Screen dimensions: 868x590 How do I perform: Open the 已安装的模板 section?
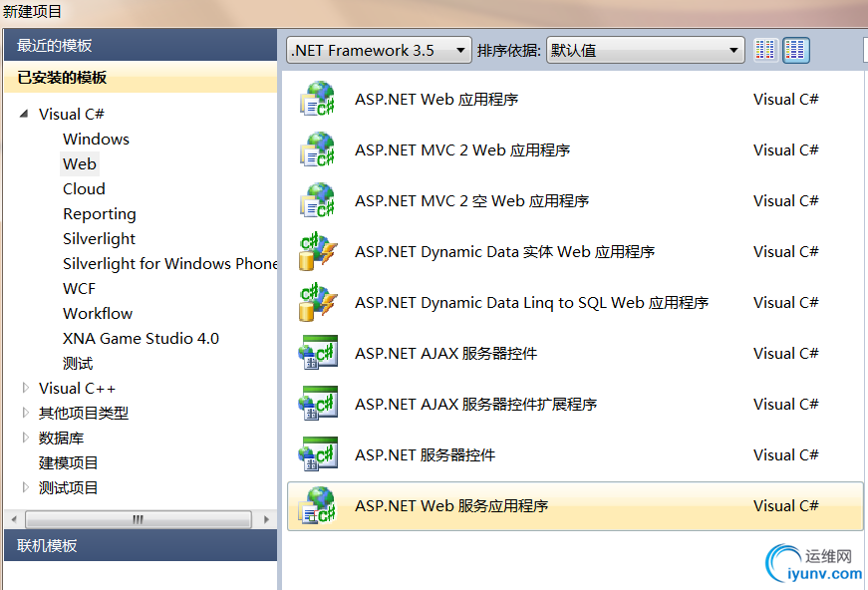[141, 77]
